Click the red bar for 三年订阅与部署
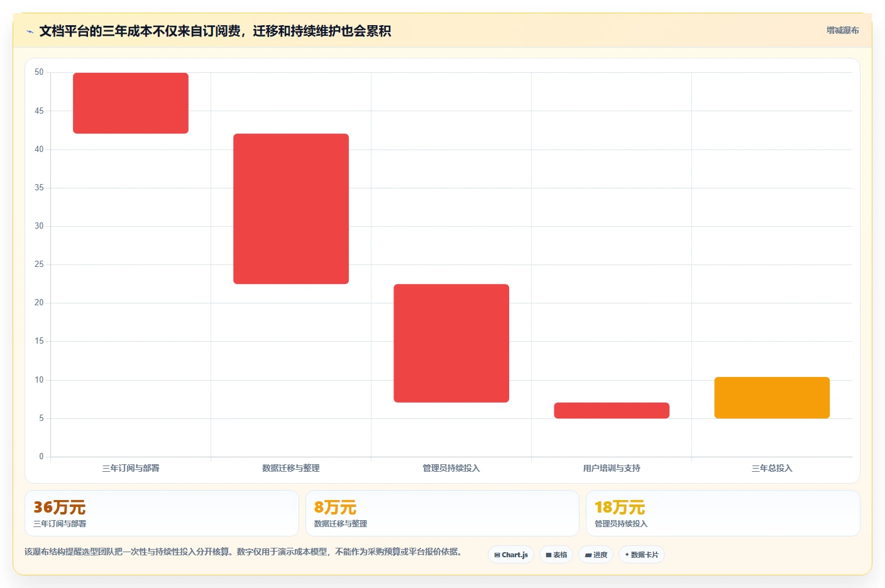The image size is (885, 588). (x=131, y=103)
